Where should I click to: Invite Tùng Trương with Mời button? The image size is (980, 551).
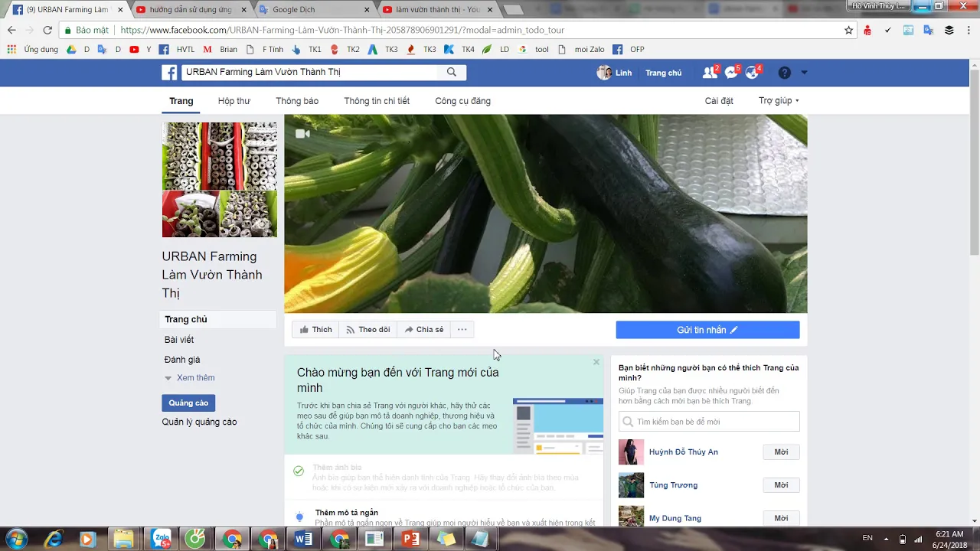[781, 485]
